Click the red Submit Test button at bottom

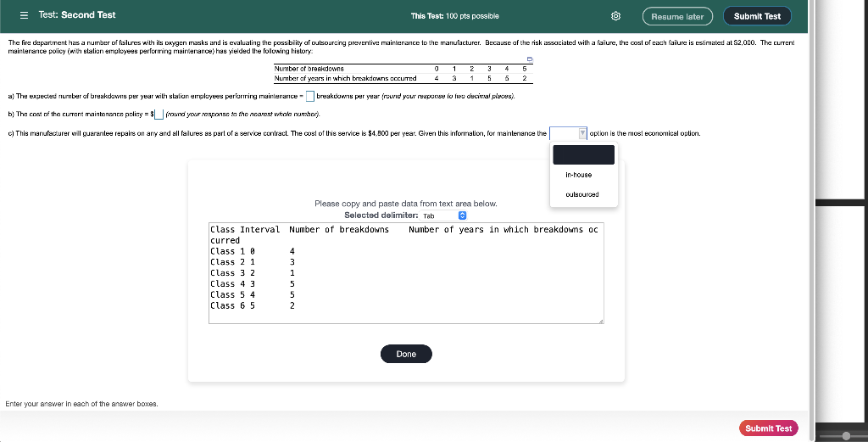768,428
